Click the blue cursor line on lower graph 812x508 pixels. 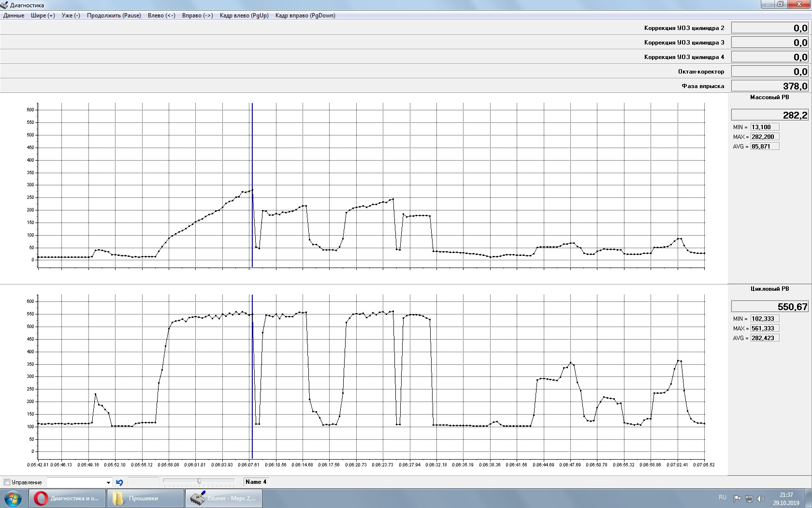[x=252, y=376]
